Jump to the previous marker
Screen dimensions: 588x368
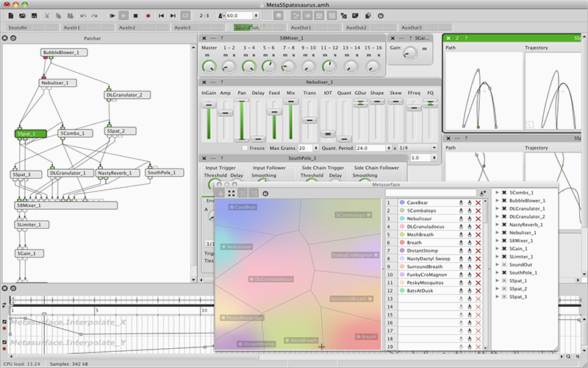click(161, 15)
